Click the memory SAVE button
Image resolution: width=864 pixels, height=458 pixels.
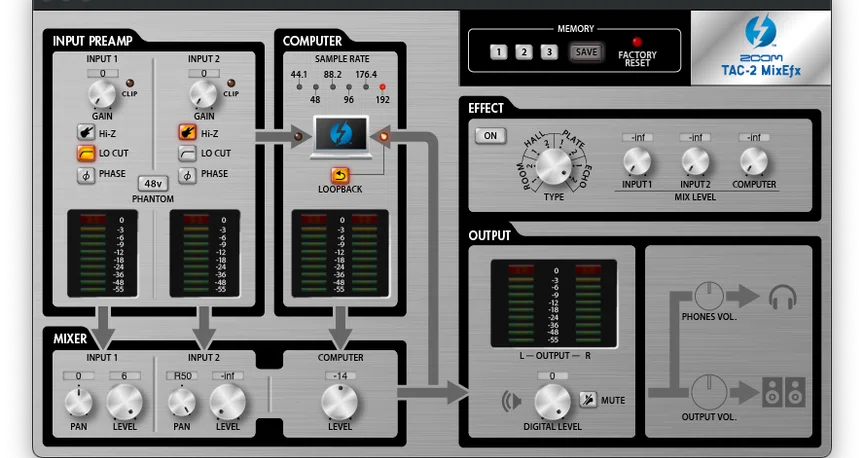point(586,52)
